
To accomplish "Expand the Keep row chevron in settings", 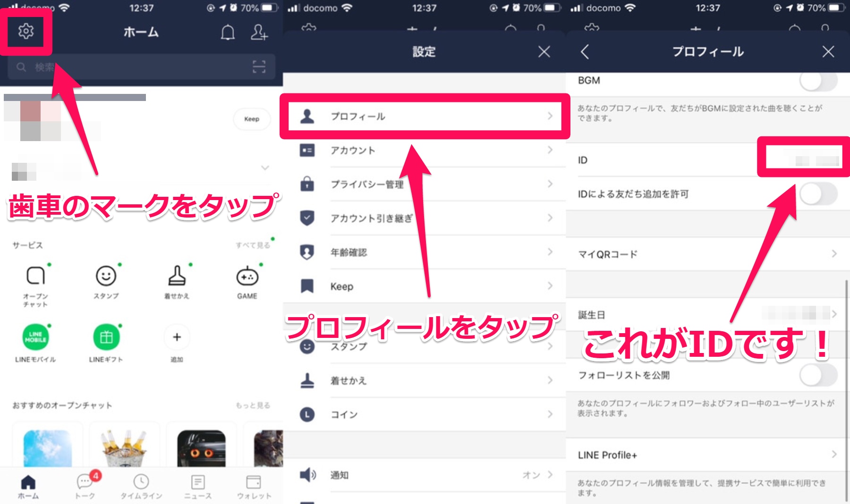I will (x=550, y=286).
